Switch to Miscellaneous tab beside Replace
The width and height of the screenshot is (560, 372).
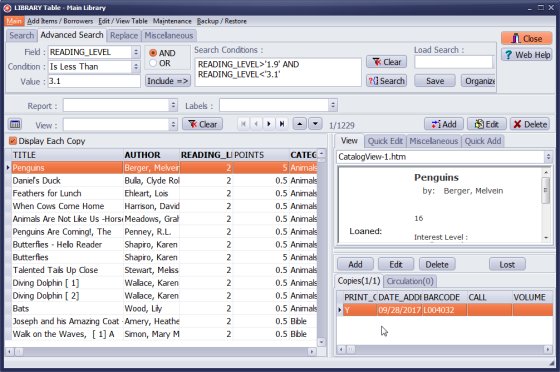169,35
